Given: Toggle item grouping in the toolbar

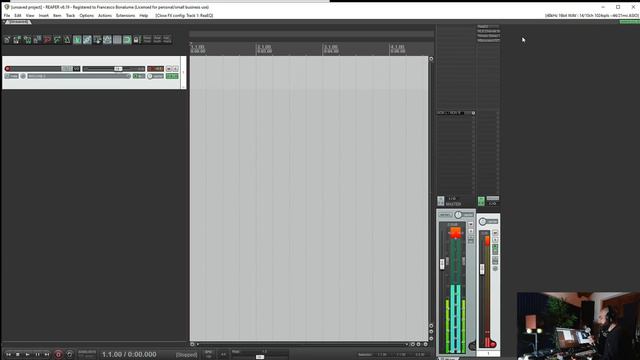Looking at the screenshot, I should (87, 40).
